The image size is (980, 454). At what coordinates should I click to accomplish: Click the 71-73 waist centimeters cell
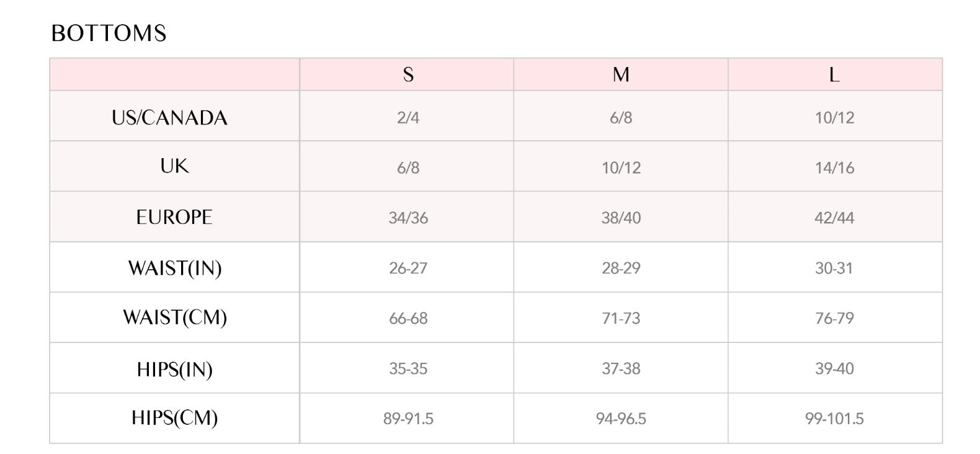click(x=621, y=318)
